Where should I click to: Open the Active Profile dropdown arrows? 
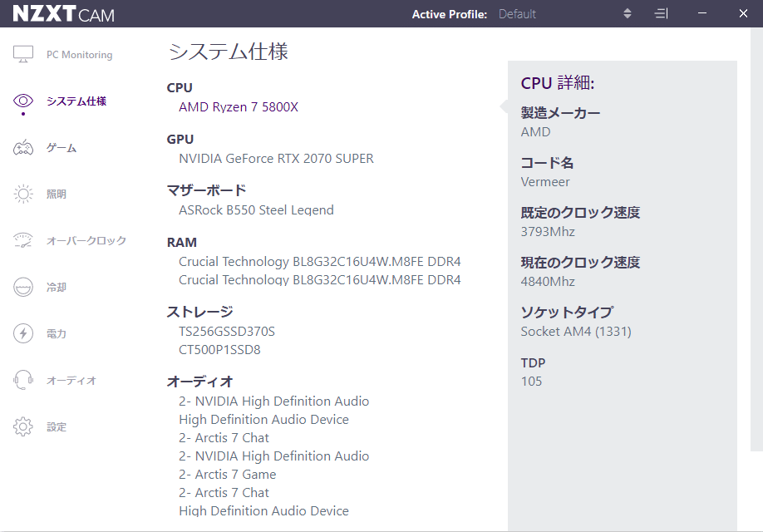pyautogui.click(x=628, y=13)
